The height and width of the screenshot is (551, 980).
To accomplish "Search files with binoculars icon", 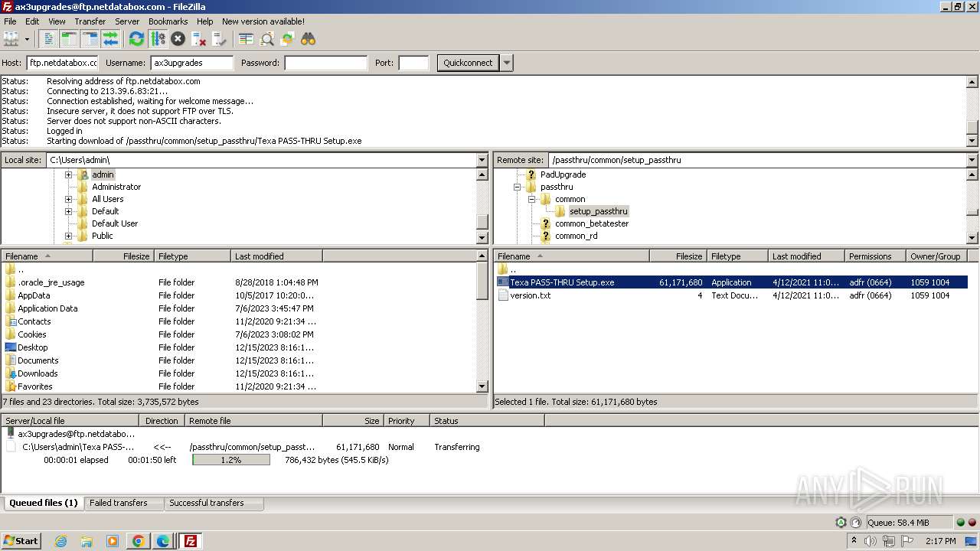I will pyautogui.click(x=309, y=39).
